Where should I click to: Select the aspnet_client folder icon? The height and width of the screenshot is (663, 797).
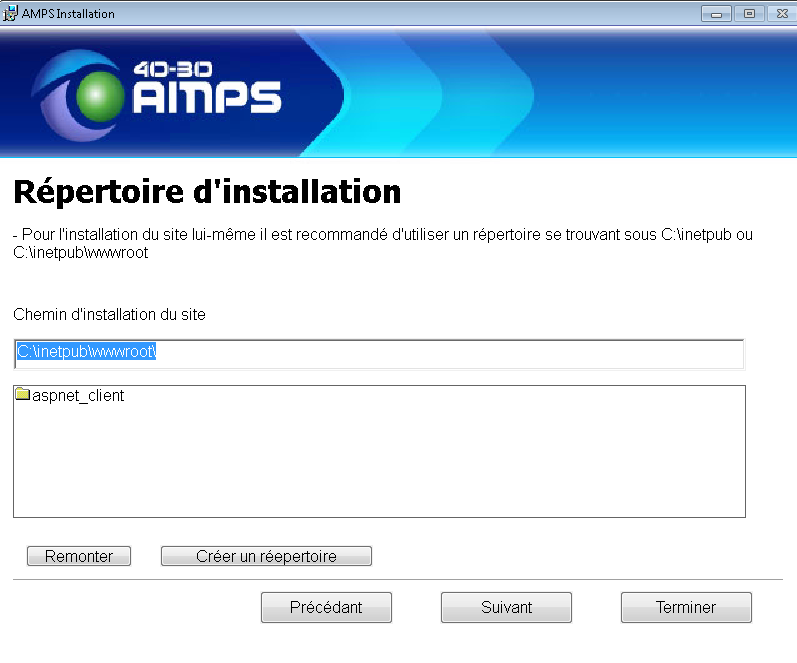coord(22,395)
